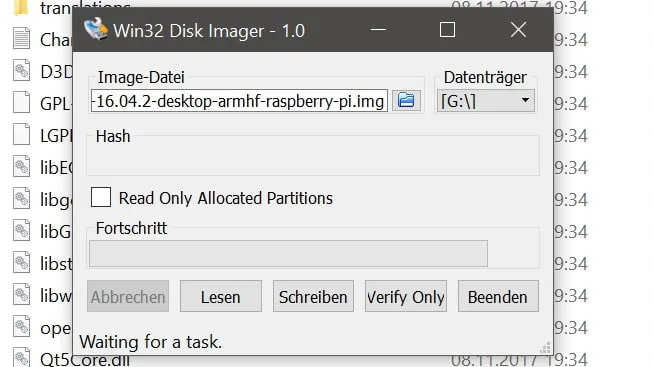The width and height of the screenshot is (653, 367).
Task: Open the image file browse folder icon
Action: (406, 100)
